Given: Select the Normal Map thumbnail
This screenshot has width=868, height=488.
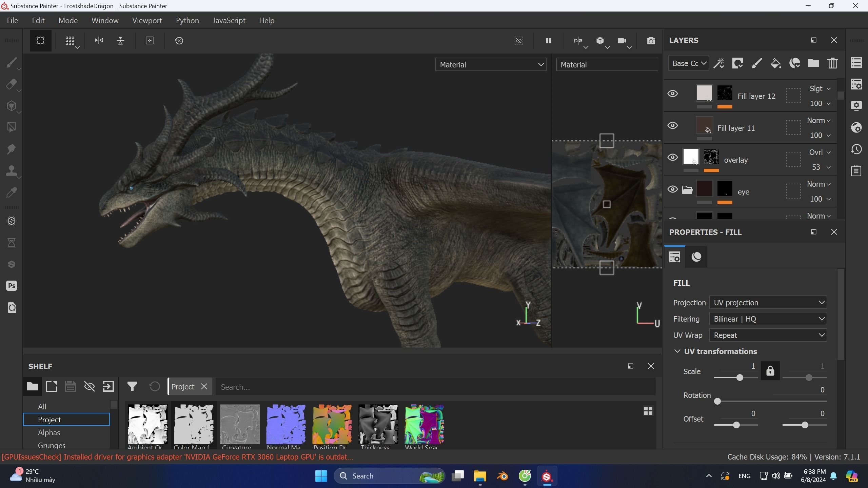Looking at the screenshot, I should [x=286, y=424].
